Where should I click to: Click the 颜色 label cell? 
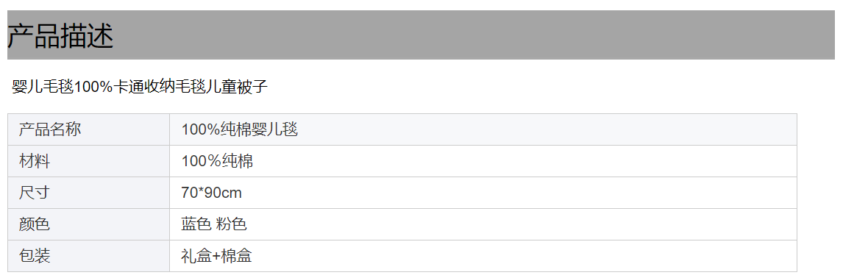click(88, 224)
